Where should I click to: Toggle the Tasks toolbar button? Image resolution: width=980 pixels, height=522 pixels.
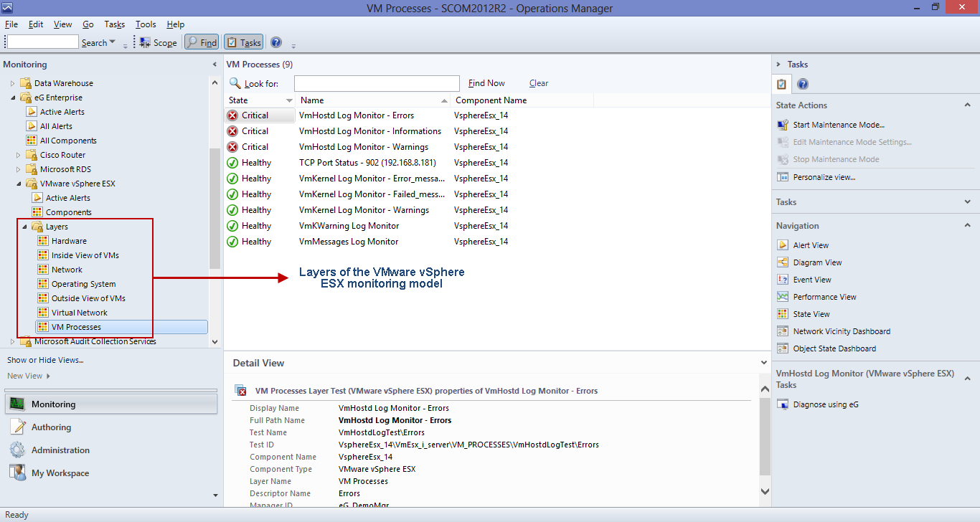pos(244,42)
